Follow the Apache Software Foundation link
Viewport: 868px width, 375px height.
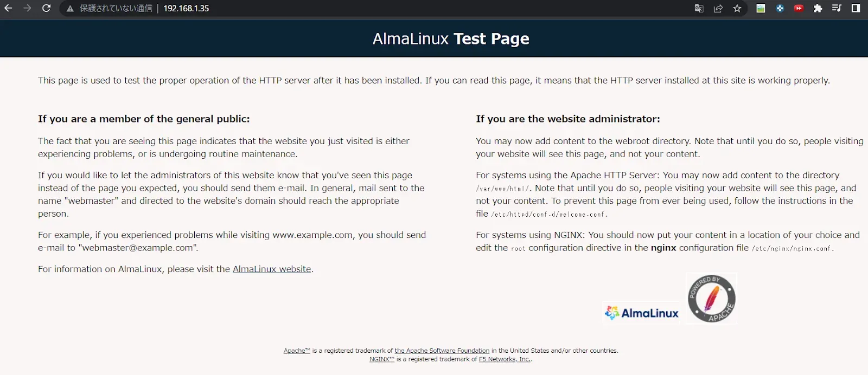(x=442, y=351)
